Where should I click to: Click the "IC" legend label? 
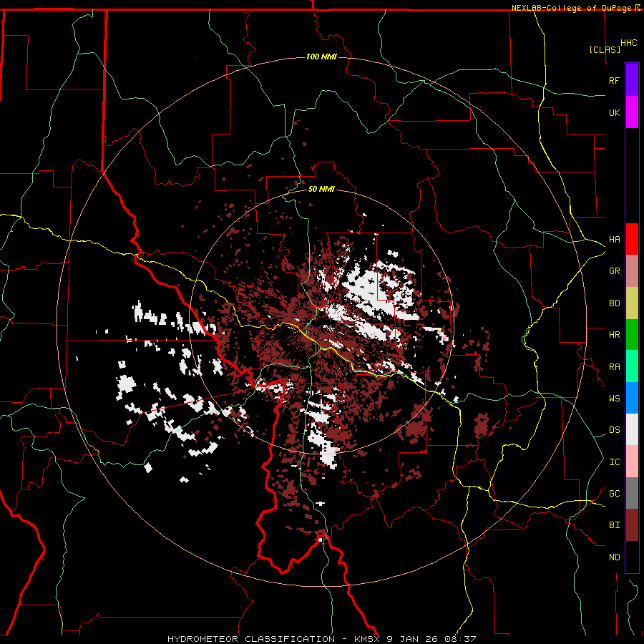click(x=614, y=462)
